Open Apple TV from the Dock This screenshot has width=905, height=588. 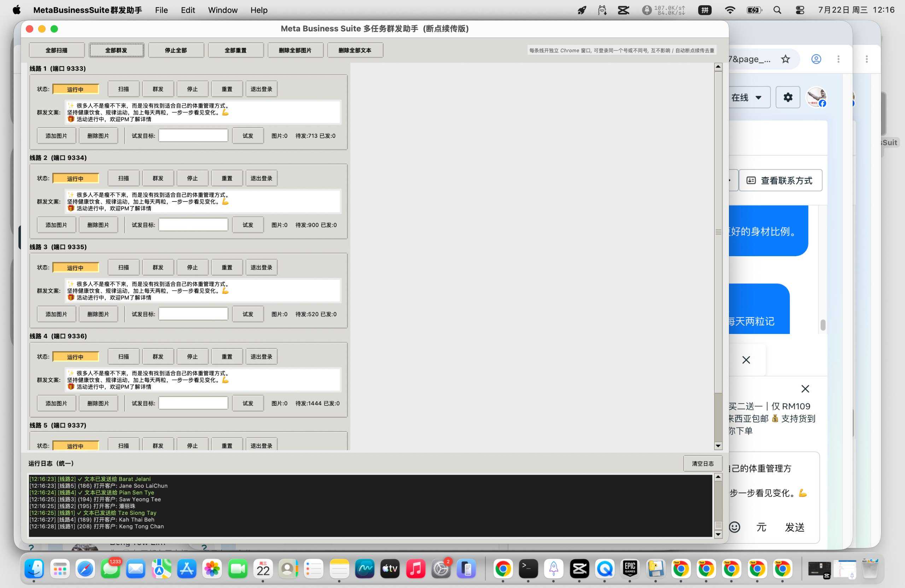390,569
